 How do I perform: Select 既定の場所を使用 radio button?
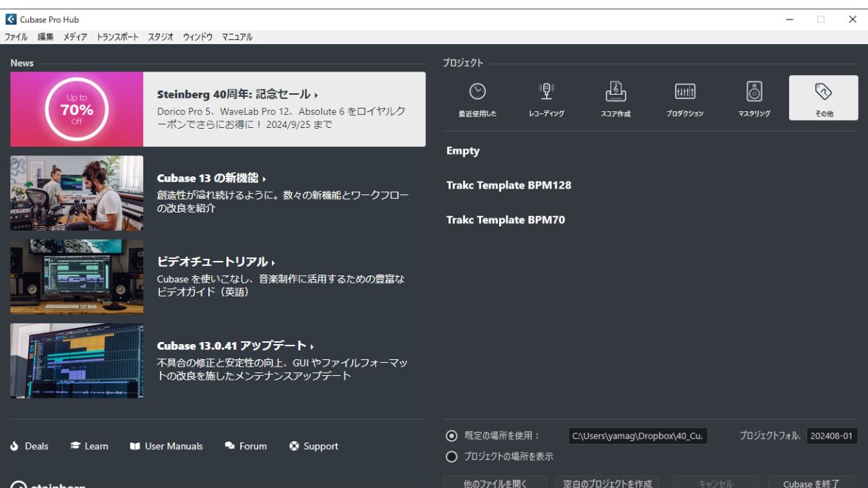[x=452, y=436]
